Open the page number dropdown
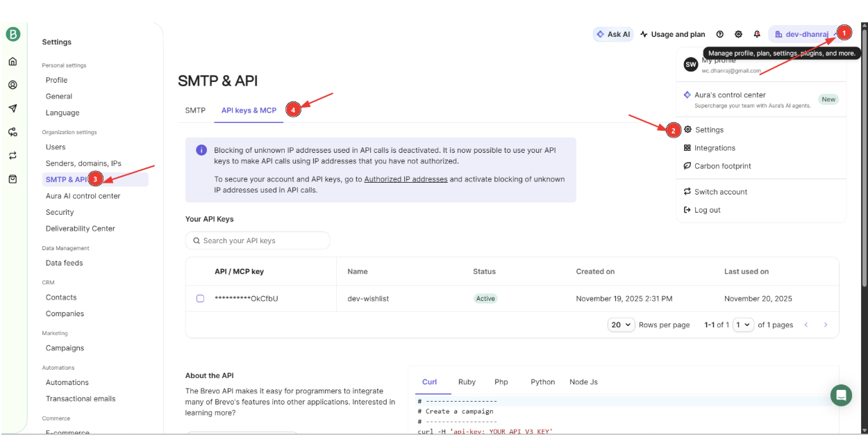The height and width of the screenshot is (442, 868). 744,325
